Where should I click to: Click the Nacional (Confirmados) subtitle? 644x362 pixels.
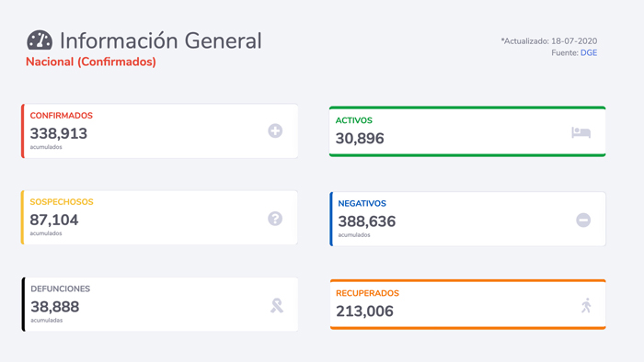(x=91, y=62)
